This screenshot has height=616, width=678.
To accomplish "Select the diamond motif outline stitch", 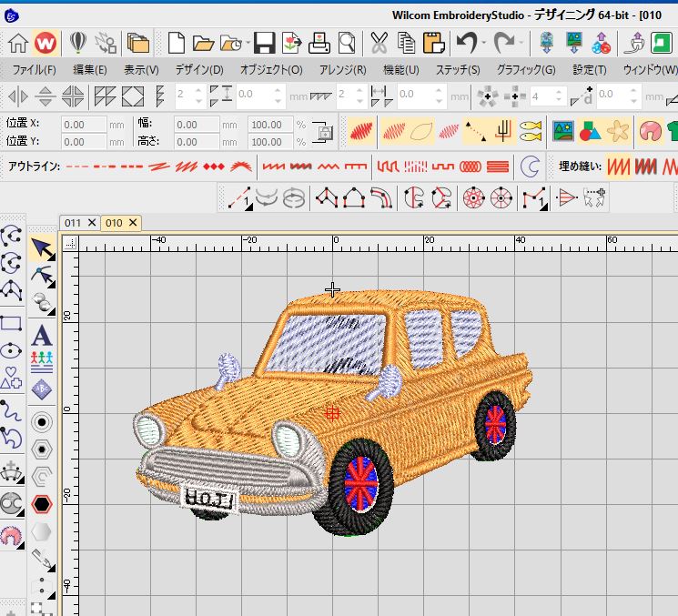I will [214, 167].
